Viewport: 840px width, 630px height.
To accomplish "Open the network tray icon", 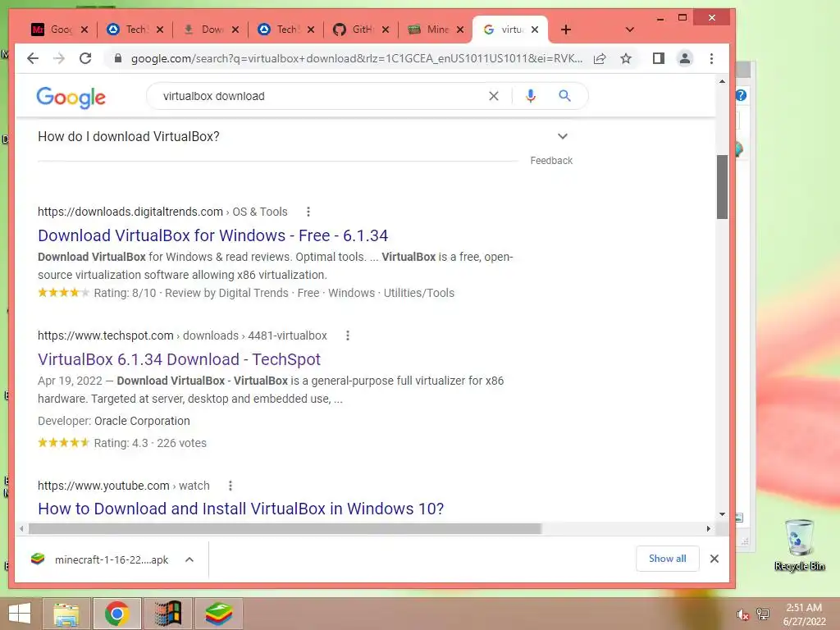I will click(x=763, y=614).
